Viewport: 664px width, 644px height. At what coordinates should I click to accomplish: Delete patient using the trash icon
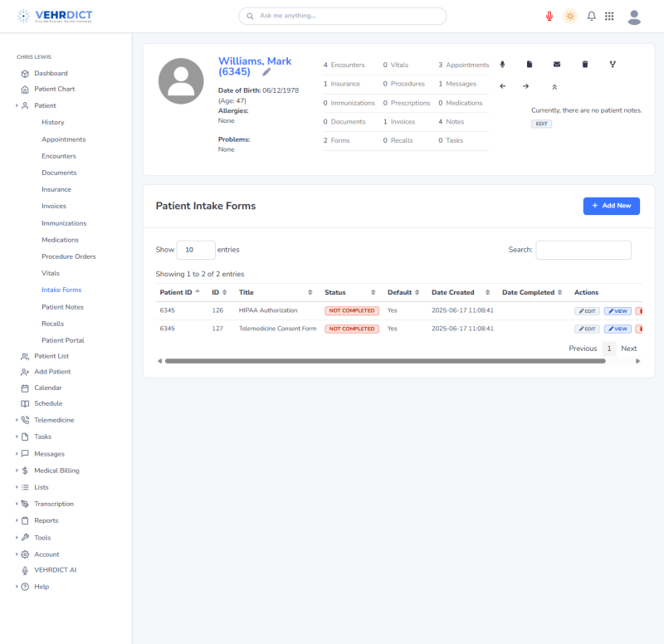click(583, 63)
